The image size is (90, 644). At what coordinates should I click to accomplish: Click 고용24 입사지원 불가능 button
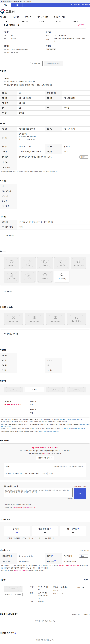[x=53, y=63]
